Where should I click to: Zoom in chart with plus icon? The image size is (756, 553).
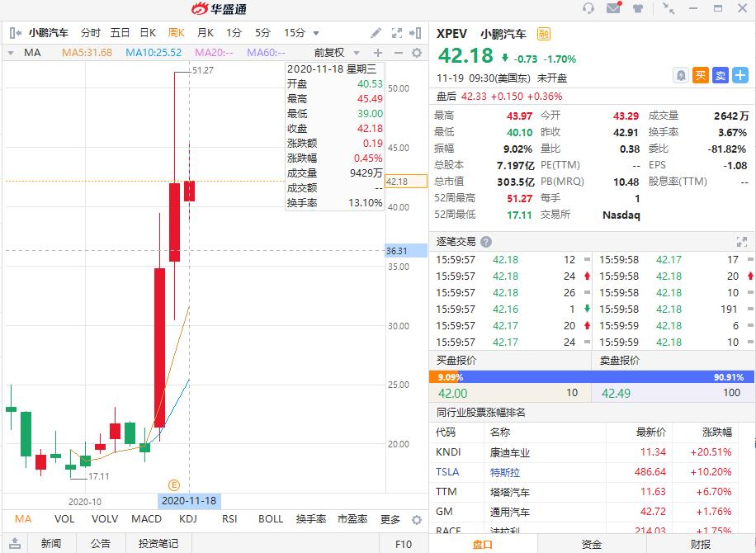tap(378, 53)
